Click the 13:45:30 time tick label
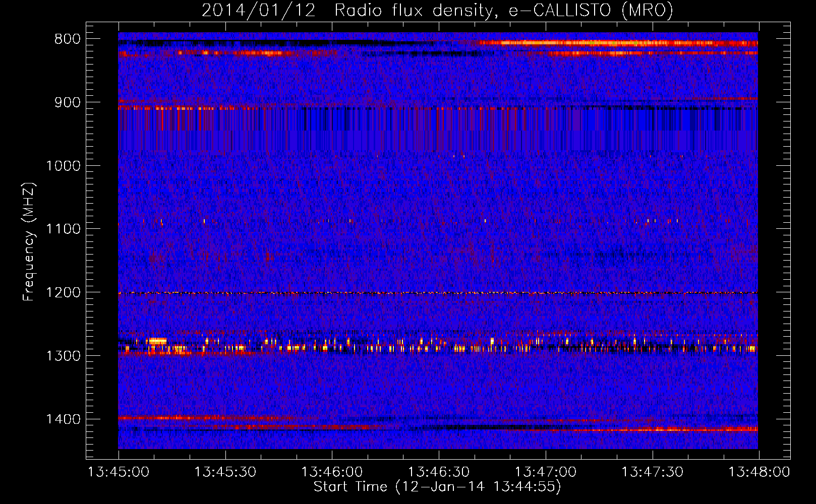 [x=225, y=472]
